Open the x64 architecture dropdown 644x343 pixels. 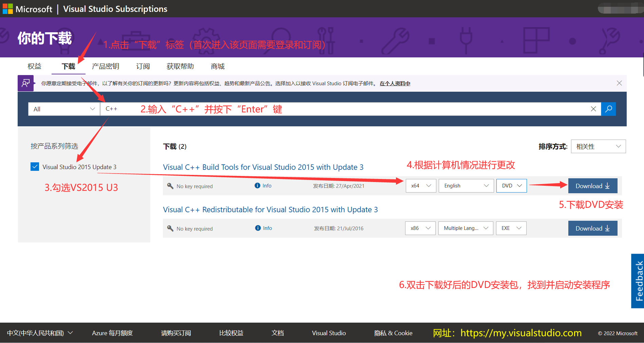click(x=421, y=186)
